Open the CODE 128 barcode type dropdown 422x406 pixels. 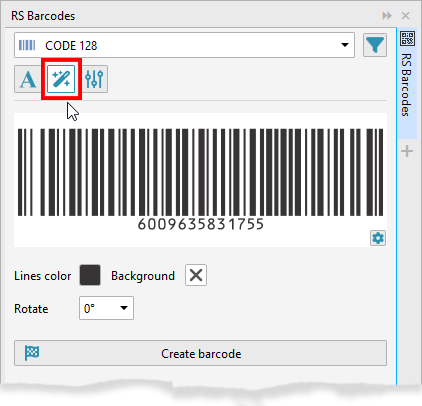coord(184,45)
